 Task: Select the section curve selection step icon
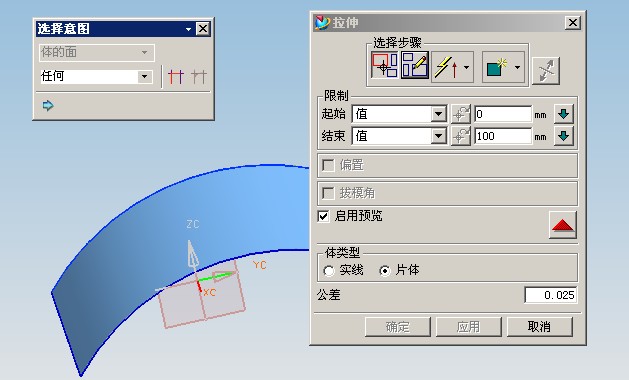point(384,66)
